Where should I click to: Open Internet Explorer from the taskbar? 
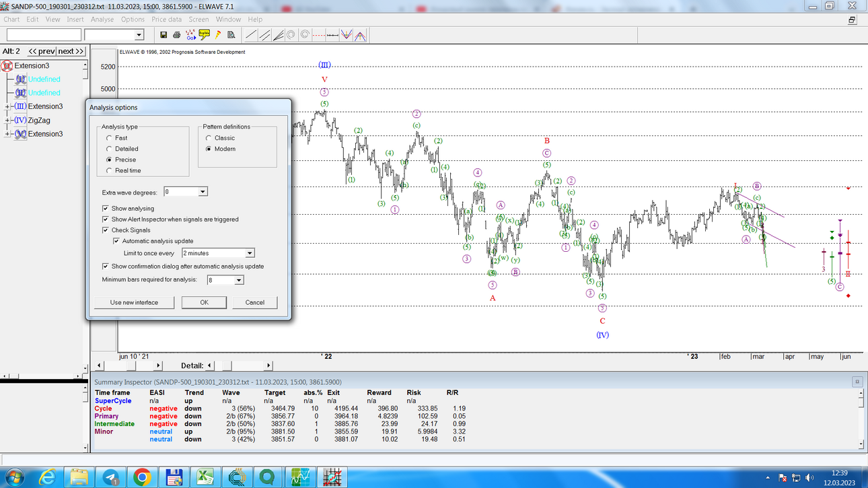[x=47, y=477]
